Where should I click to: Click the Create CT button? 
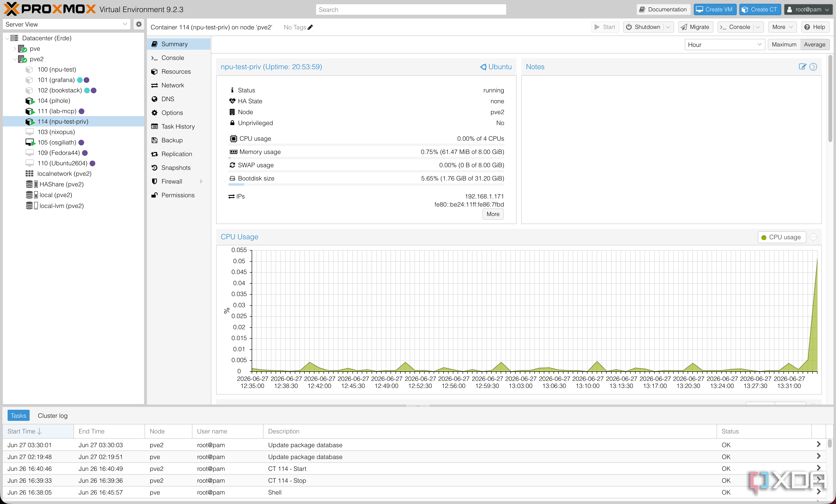click(x=760, y=9)
